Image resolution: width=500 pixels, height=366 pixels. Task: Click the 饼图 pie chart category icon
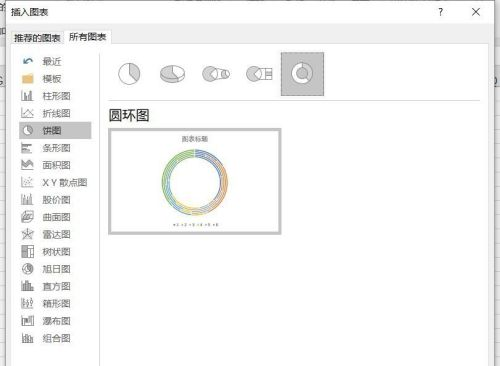[28, 130]
